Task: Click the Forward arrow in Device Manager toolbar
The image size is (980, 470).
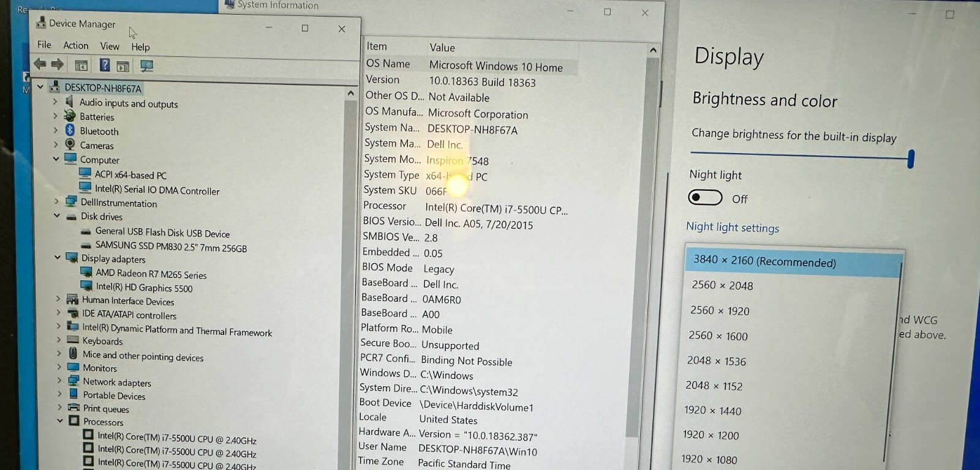Action: (58, 64)
